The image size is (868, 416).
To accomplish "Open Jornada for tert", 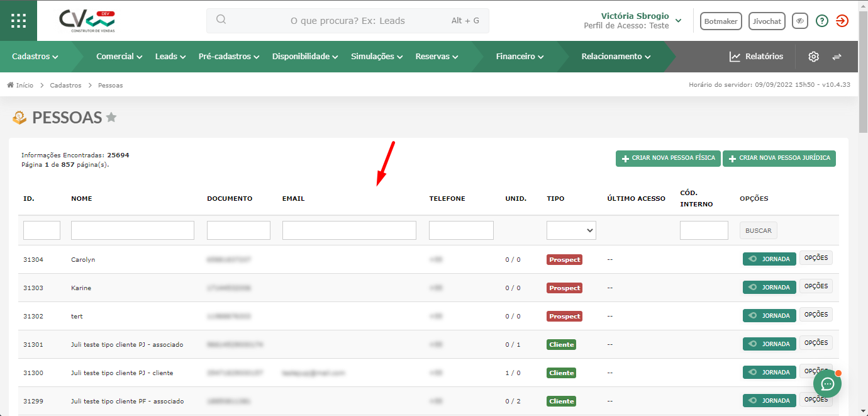I will [769, 315].
